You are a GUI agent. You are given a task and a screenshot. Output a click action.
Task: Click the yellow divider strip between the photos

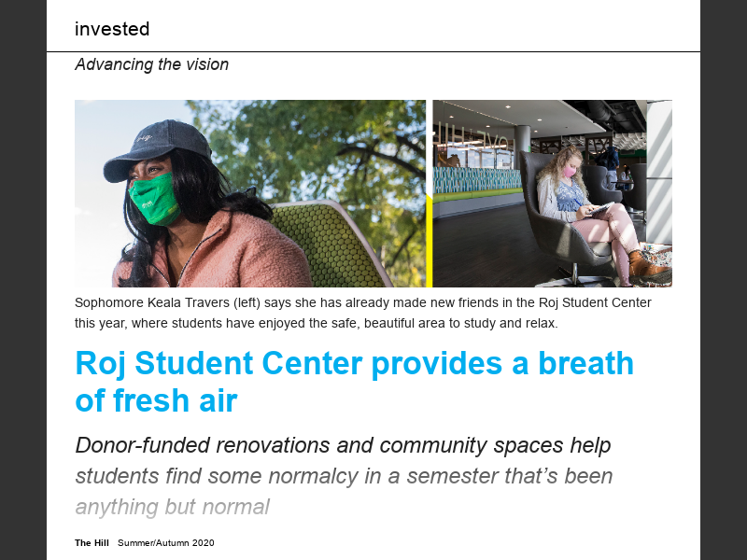point(429,238)
